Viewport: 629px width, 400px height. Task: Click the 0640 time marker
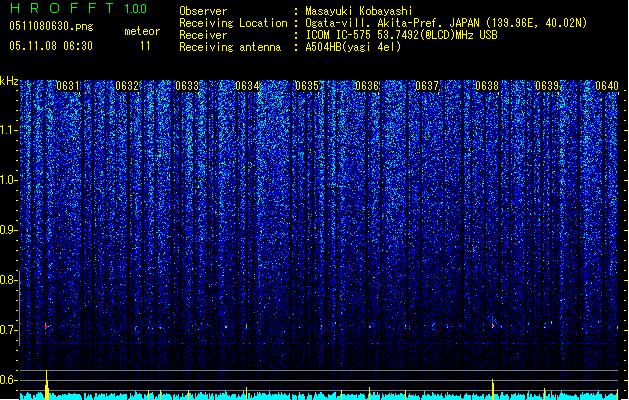pyautogui.click(x=607, y=86)
